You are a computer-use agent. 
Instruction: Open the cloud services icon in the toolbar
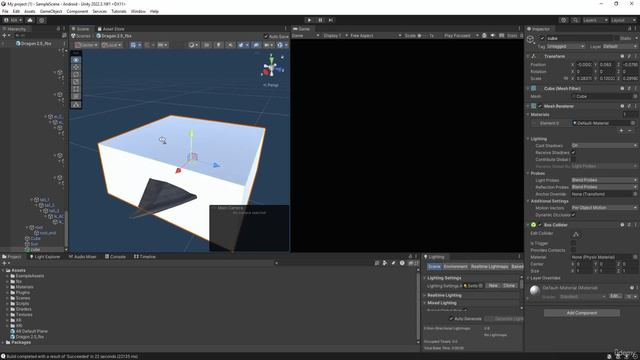[30, 20]
